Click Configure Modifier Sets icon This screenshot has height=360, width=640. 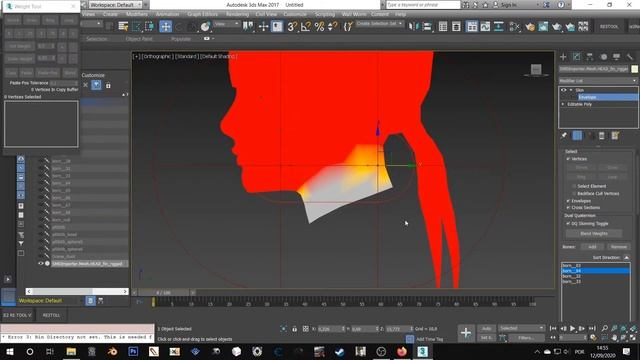point(615,136)
